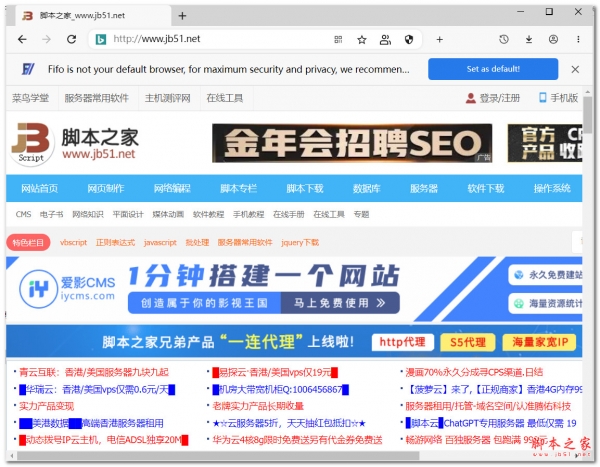Viewport: 600px width, 467px height.
Task: Open 正则表达式 featured link
Action: pyautogui.click(x=115, y=243)
